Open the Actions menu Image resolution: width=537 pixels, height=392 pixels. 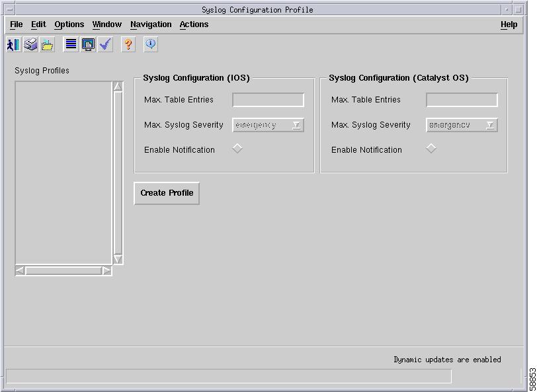[194, 24]
